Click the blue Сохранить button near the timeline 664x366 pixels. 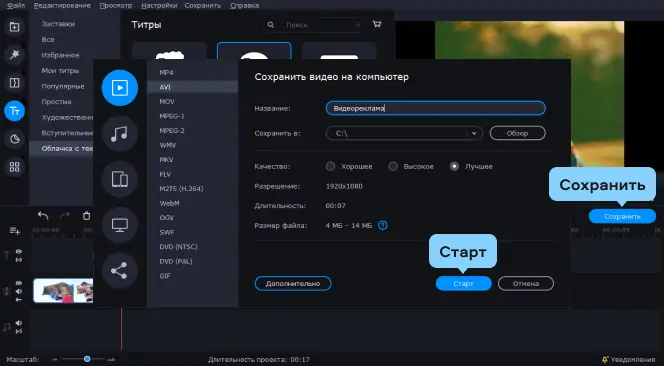(x=622, y=216)
